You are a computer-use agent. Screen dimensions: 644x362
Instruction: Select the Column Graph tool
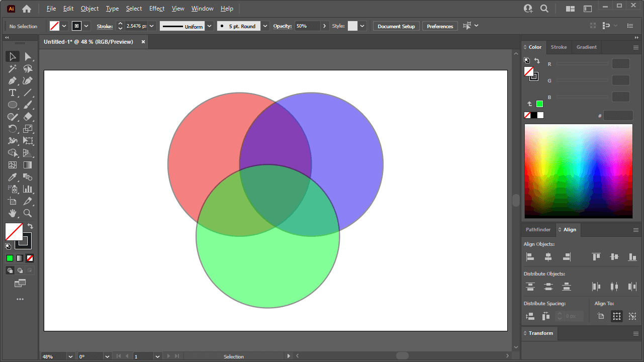coord(28,189)
